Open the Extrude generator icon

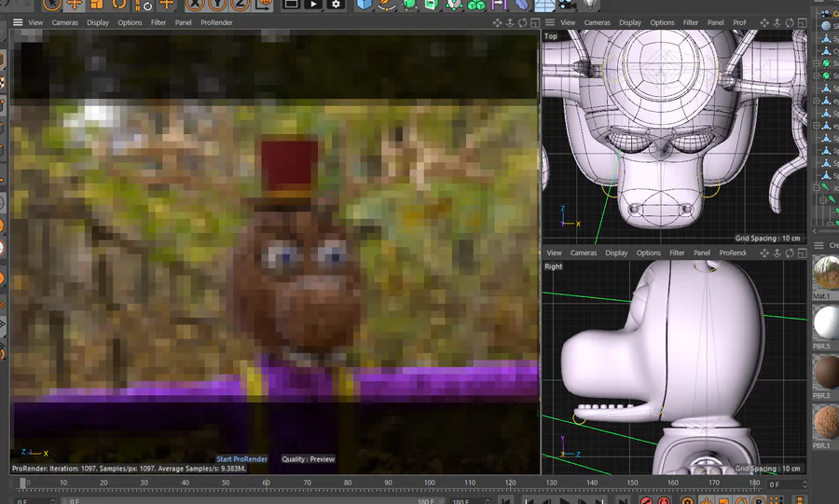point(432,5)
